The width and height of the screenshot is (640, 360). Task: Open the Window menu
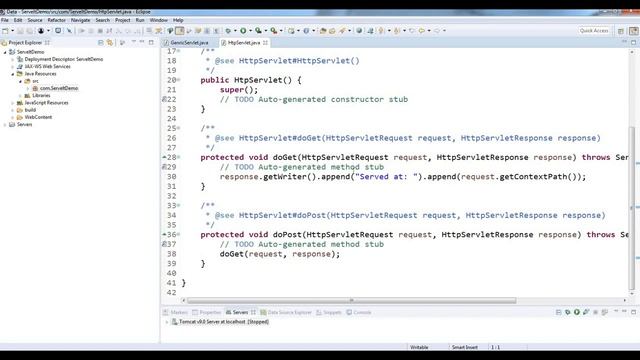click(x=158, y=20)
